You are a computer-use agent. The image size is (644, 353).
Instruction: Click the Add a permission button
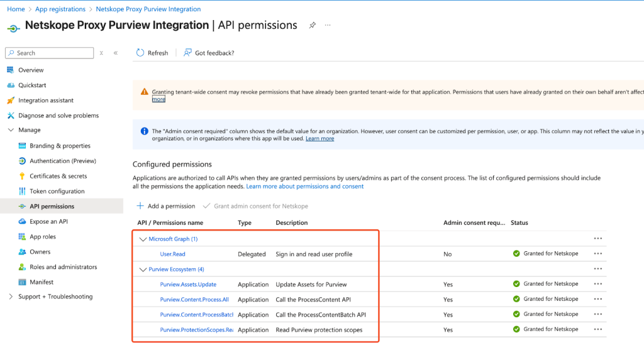click(x=166, y=206)
